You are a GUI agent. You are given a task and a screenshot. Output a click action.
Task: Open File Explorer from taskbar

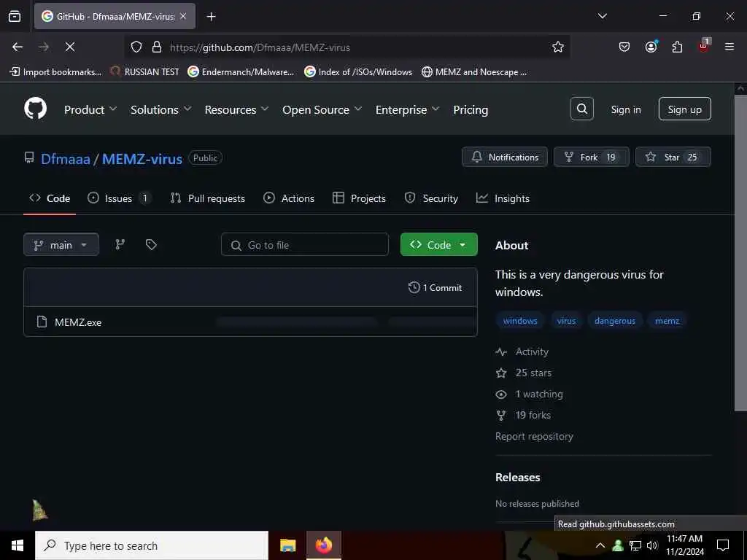click(287, 545)
